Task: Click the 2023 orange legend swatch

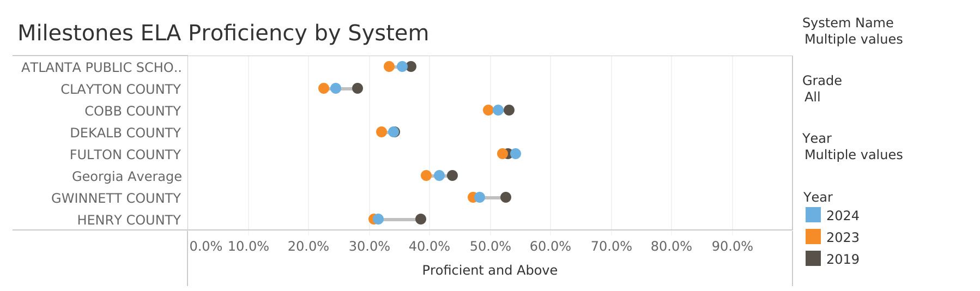Action: [x=813, y=237]
